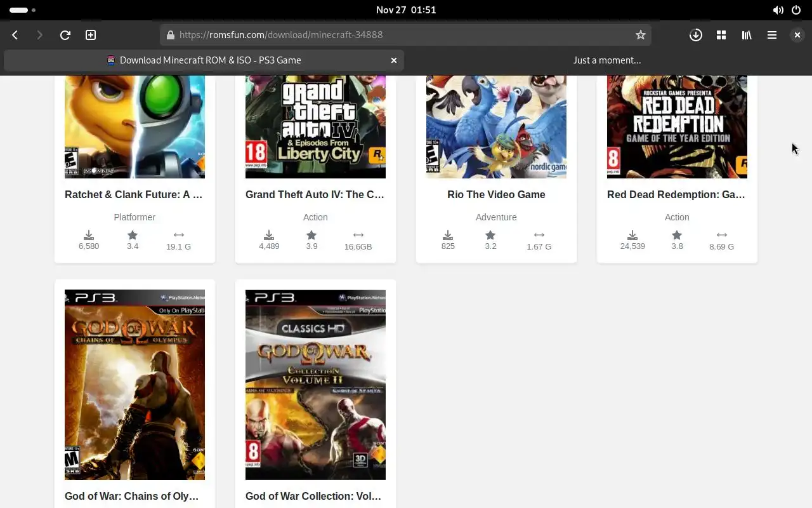
Task: Focus the romsfun.com address bar
Action: pos(406,35)
